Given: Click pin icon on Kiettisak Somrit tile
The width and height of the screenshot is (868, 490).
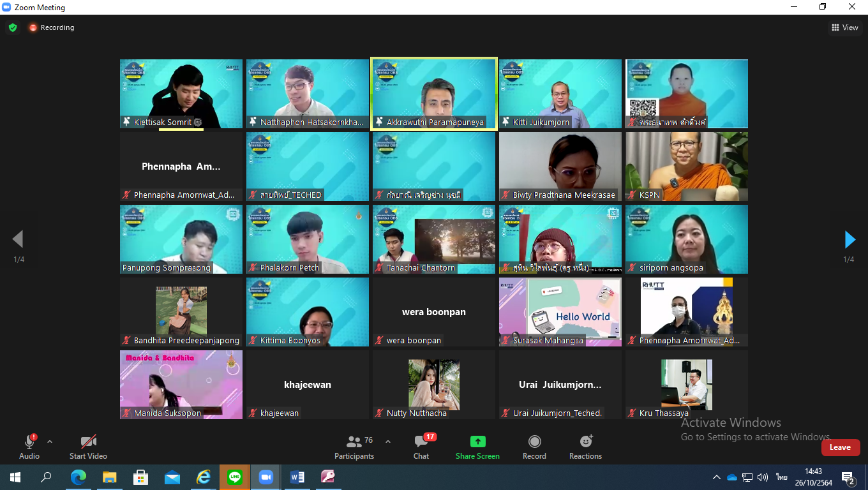Looking at the screenshot, I should tap(127, 122).
